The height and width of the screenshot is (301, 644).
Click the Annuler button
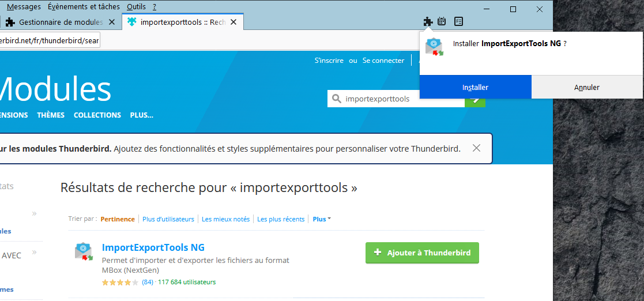click(587, 87)
